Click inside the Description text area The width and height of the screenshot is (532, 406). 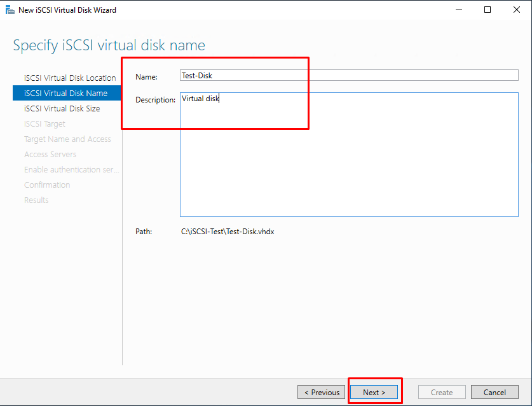pyautogui.click(x=349, y=154)
